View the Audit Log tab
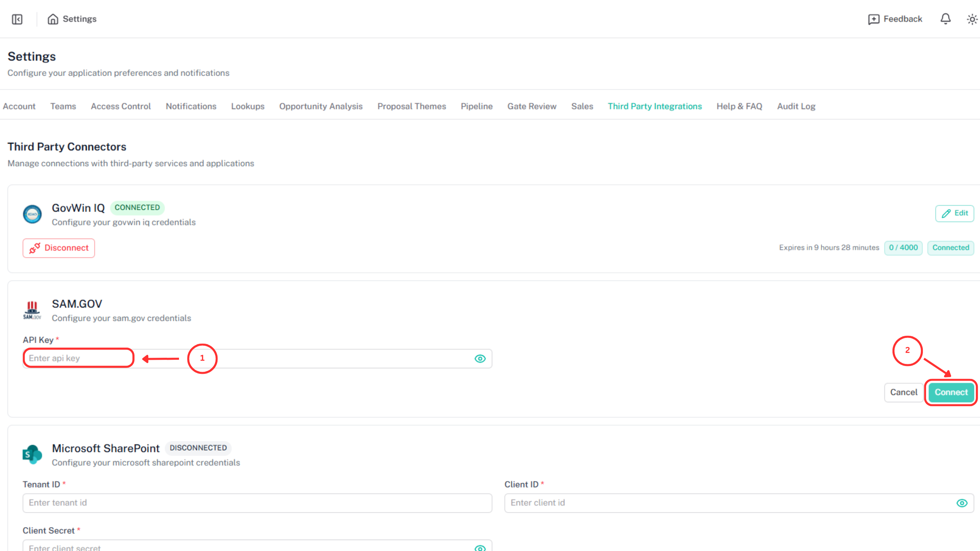Image resolution: width=980 pixels, height=551 pixels. 796,106
